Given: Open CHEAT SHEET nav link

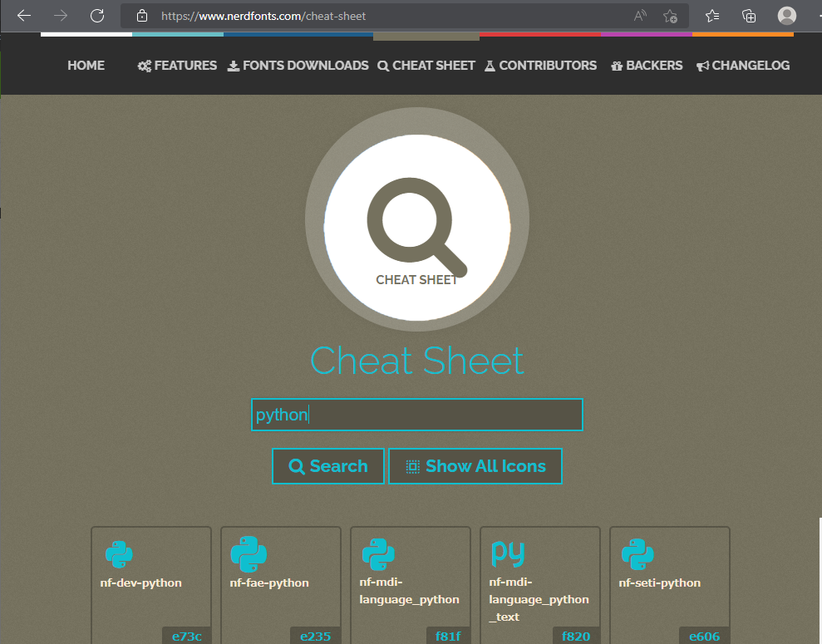Looking at the screenshot, I should point(426,66).
